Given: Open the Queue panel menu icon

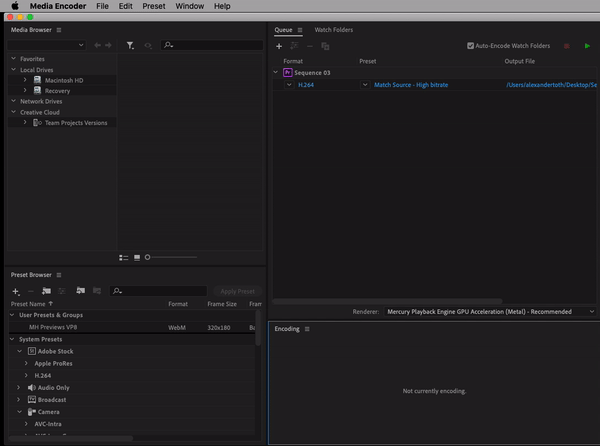Looking at the screenshot, I should tap(300, 30).
